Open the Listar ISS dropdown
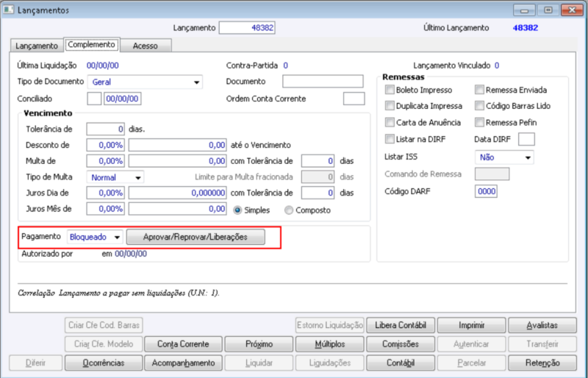 [504, 157]
